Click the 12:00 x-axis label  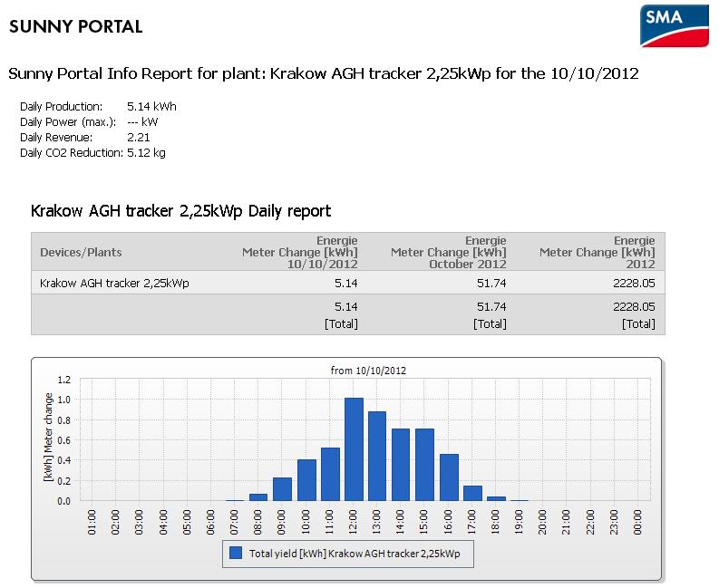[353, 522]
